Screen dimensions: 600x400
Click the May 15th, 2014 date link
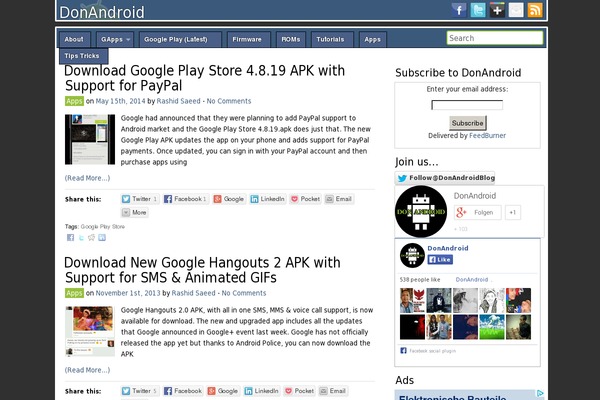pos(120,101)
